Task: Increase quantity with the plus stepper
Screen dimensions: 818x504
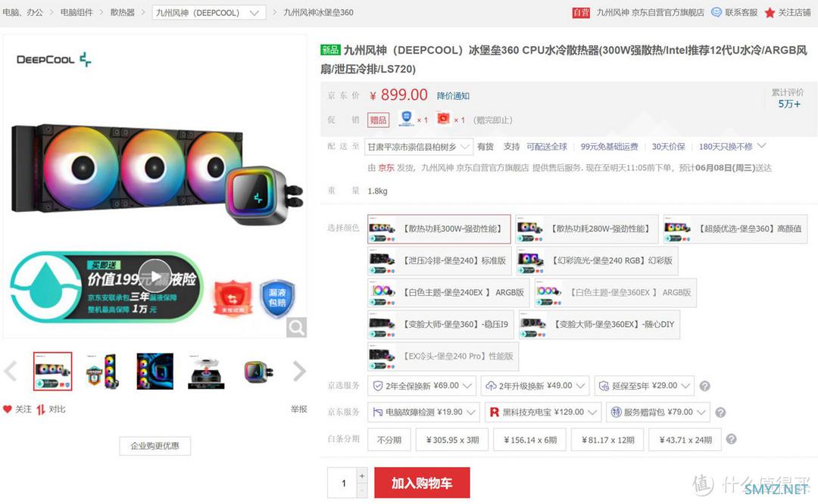Action: pos(362,475)
